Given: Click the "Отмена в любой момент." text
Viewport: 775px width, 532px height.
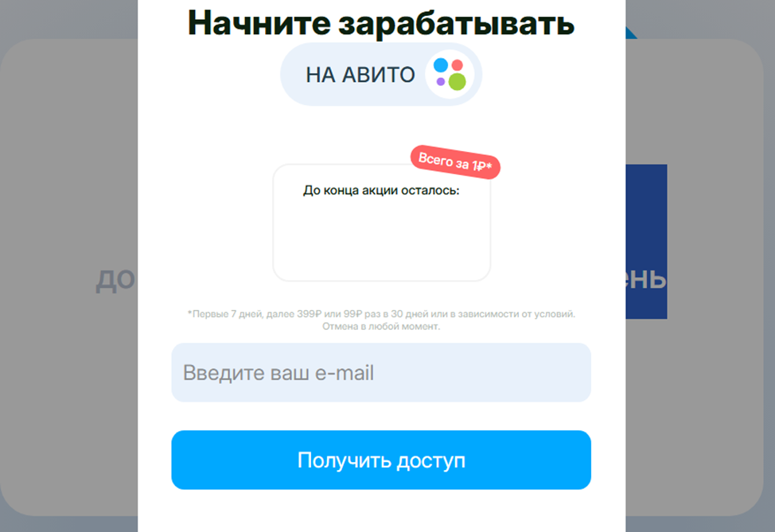Looking at the screenshot, I should 381,327.
